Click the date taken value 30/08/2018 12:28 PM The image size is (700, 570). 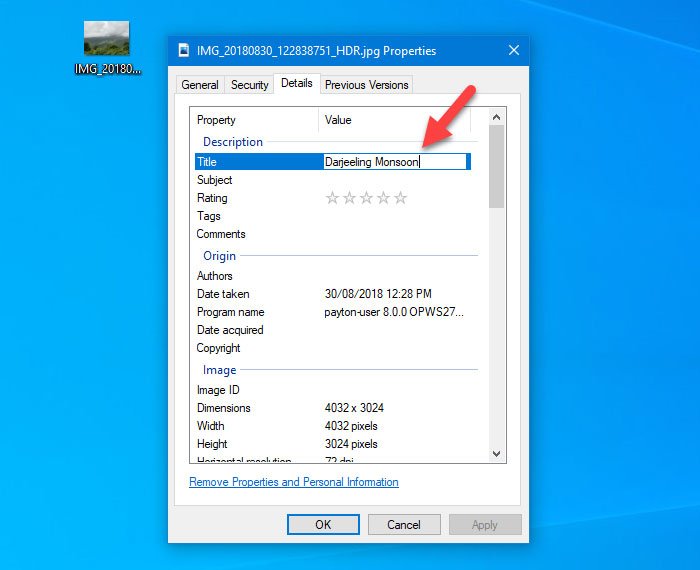[x=378, y=294]
